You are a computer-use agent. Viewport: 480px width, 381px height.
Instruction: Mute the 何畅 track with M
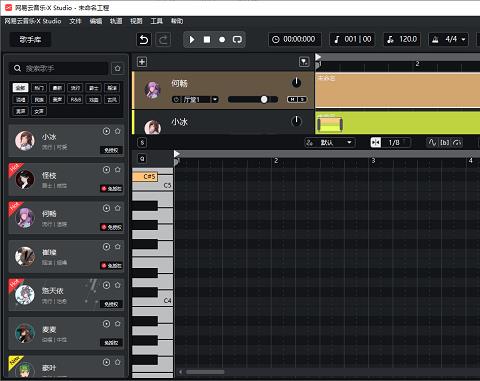pos(292,99)
